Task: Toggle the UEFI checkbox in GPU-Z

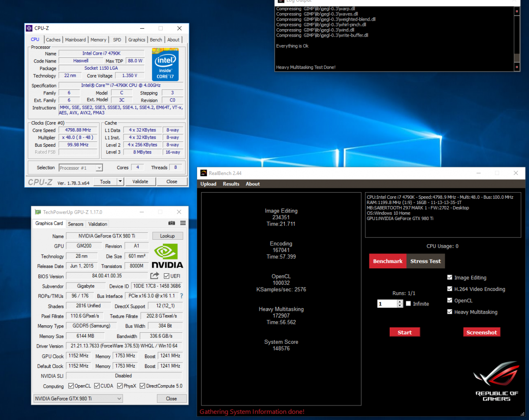Action: [x=166, y=276]
